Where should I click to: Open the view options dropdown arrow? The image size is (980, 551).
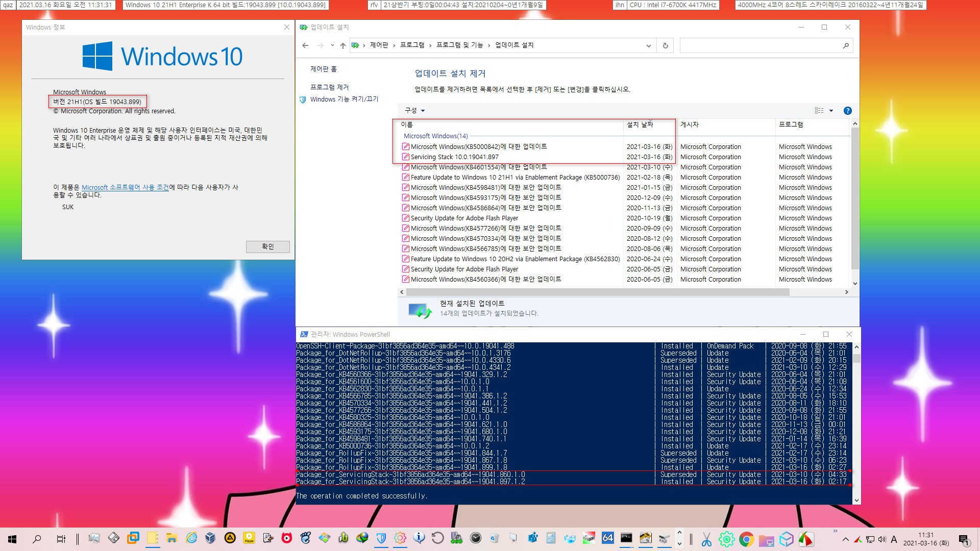pos(831,111)
